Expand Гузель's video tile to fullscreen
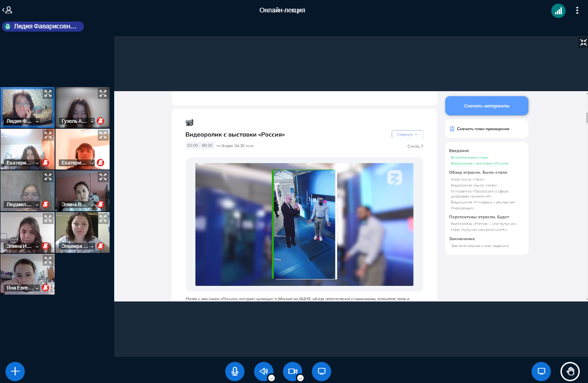 (103, 94)
